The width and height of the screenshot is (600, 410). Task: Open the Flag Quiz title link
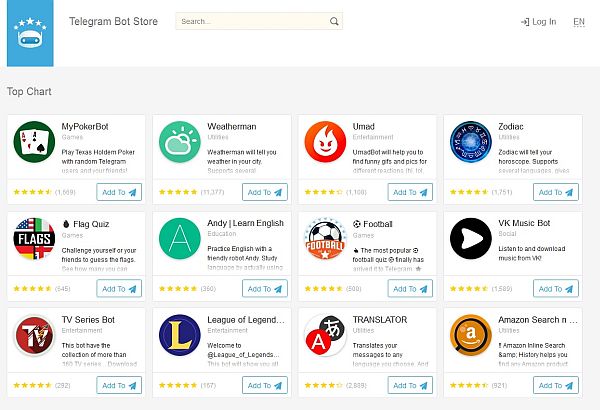(x=86, y=224)
